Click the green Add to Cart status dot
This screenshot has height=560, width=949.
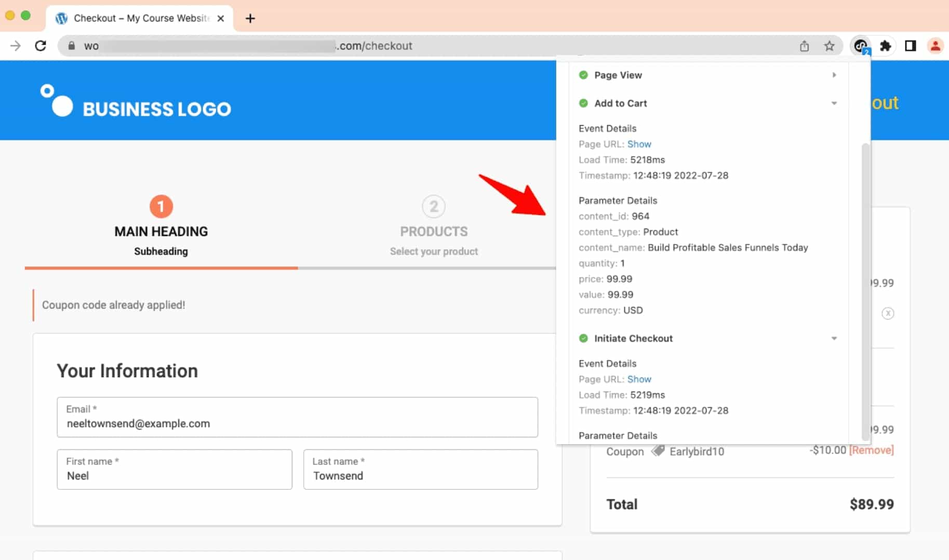583,103
